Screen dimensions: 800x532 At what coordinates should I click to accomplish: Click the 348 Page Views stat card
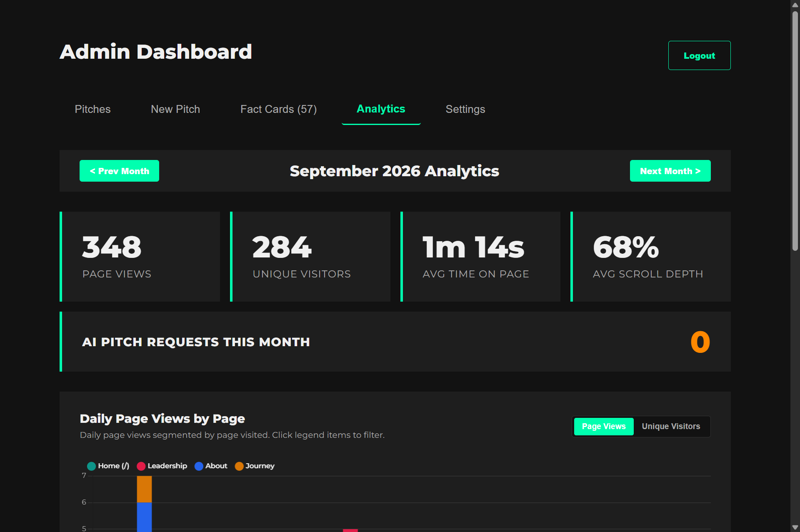click(x=140, y=257)
